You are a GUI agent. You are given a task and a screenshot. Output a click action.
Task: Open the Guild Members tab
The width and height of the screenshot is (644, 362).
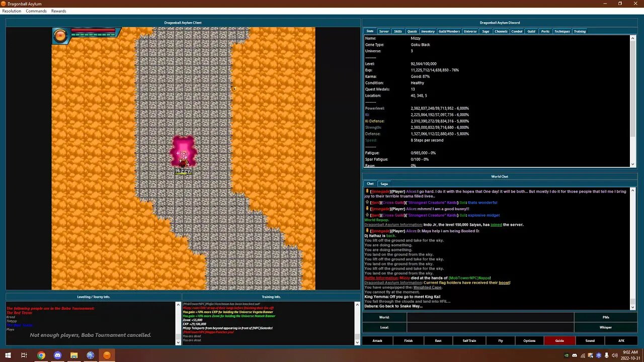click(x=449, y=31)
